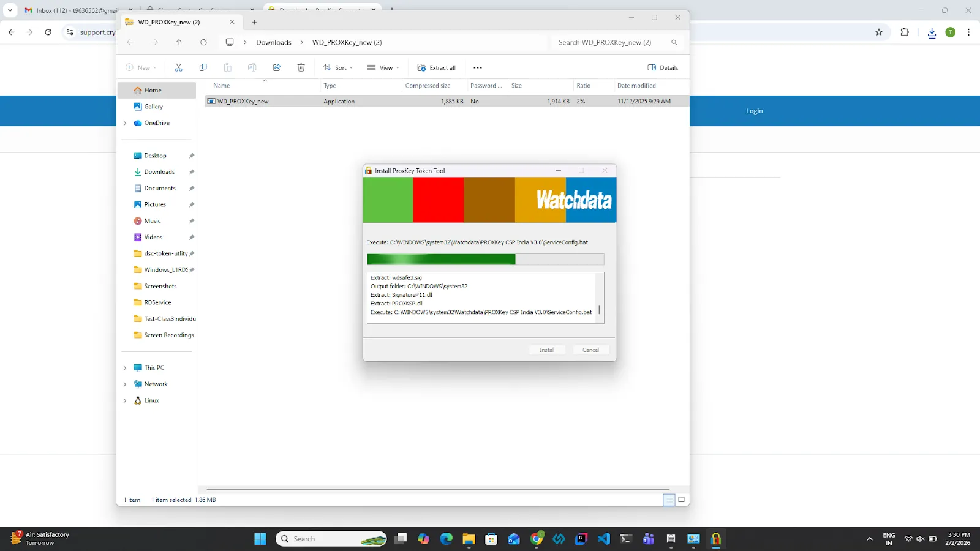980x551 pixels.
Task: Reload the Chrome page
Action: (48, 32)
